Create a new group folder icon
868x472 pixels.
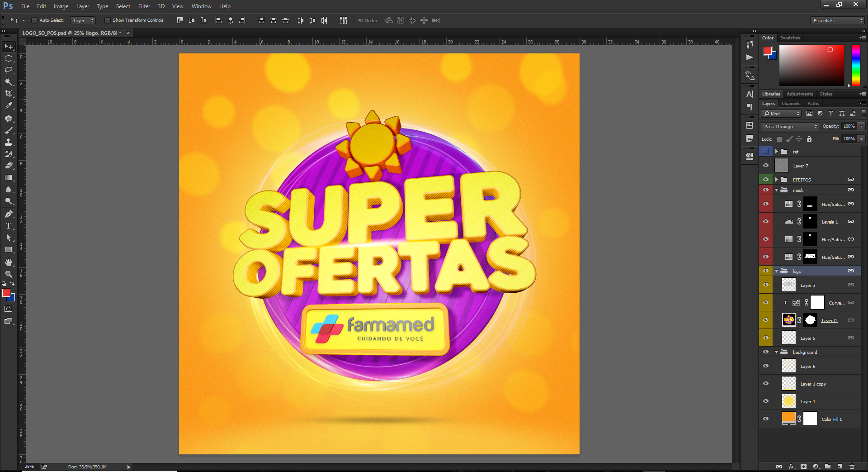pyautogui.click(x=828, y=467)
